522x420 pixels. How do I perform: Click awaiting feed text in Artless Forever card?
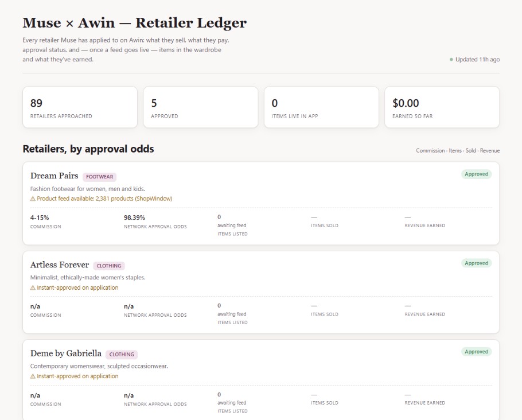point(232,314)
